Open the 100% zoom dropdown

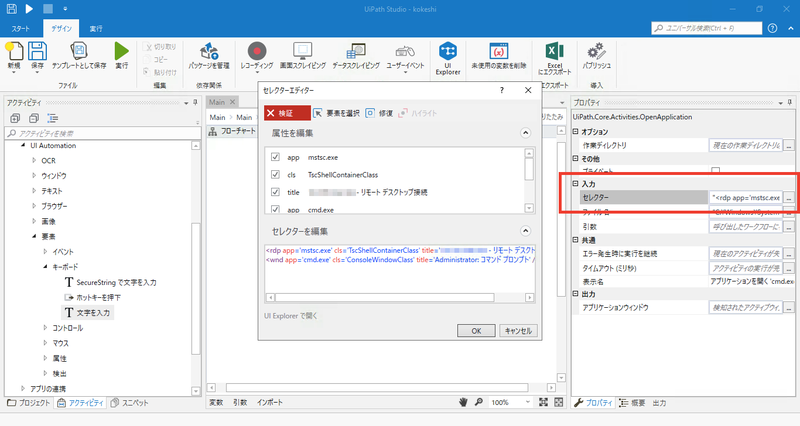pos(528,402)
